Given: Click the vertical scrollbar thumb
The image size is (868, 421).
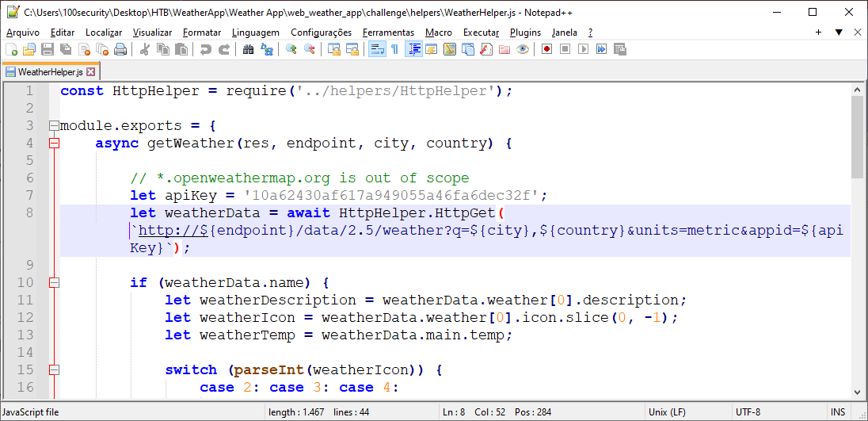Looking at the screenshot, I should (x=858, y=138).
